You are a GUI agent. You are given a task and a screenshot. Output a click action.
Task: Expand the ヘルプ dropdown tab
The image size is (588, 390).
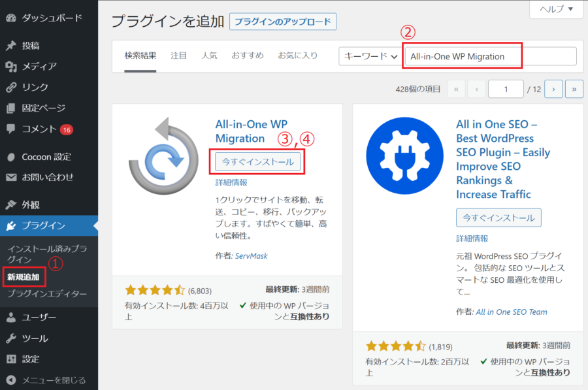coord(557,9)
